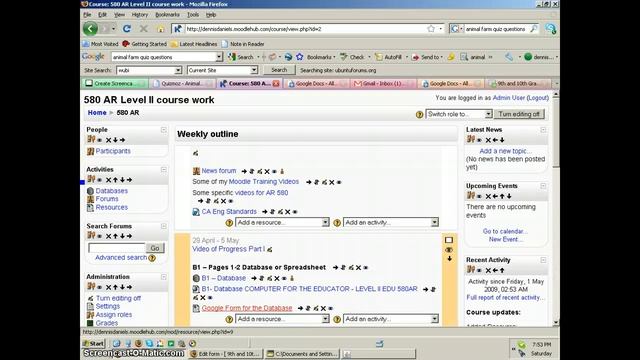Move the Latest News block left
This screenshot has height=360, width=640.
pyautogui.click(x=495, y=140)
